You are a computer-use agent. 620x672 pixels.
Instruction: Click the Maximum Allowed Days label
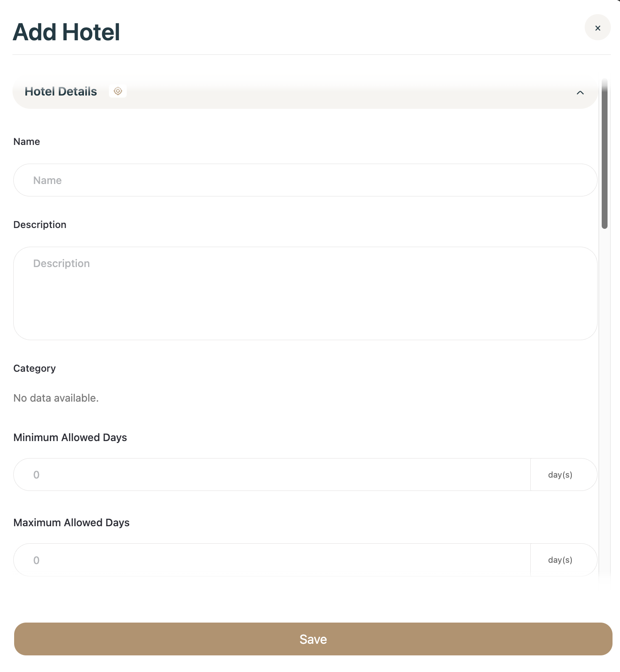click(x=71, y=522)
